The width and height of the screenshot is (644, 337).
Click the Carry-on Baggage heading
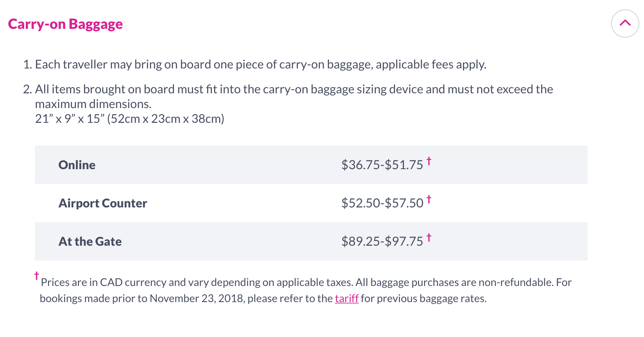pyautogui.click(x=65, y=24)
